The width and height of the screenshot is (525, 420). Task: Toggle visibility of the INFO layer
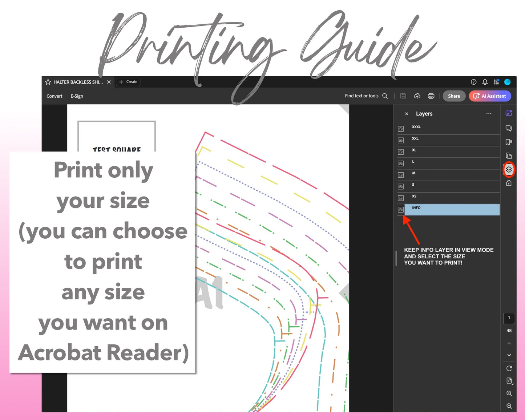click(x=401, y=210)
